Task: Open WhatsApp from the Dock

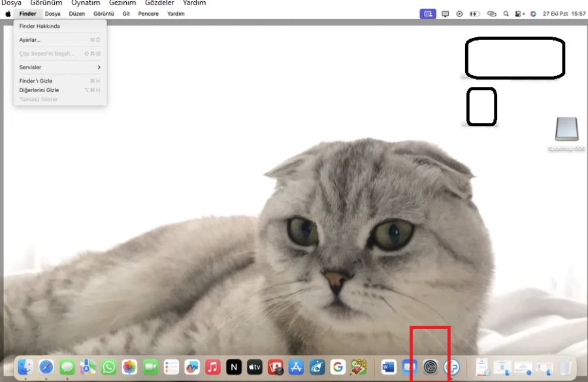Action: pos(108,367)
